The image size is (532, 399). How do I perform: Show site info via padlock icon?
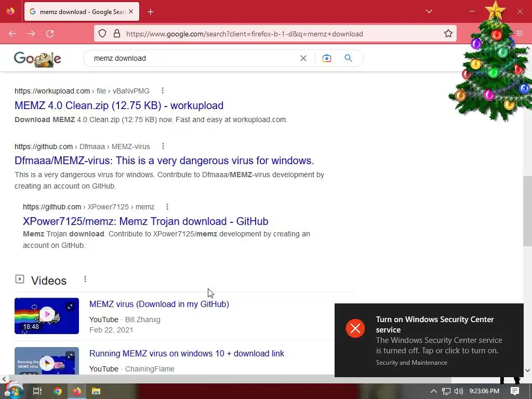click(x=117, y=34)
